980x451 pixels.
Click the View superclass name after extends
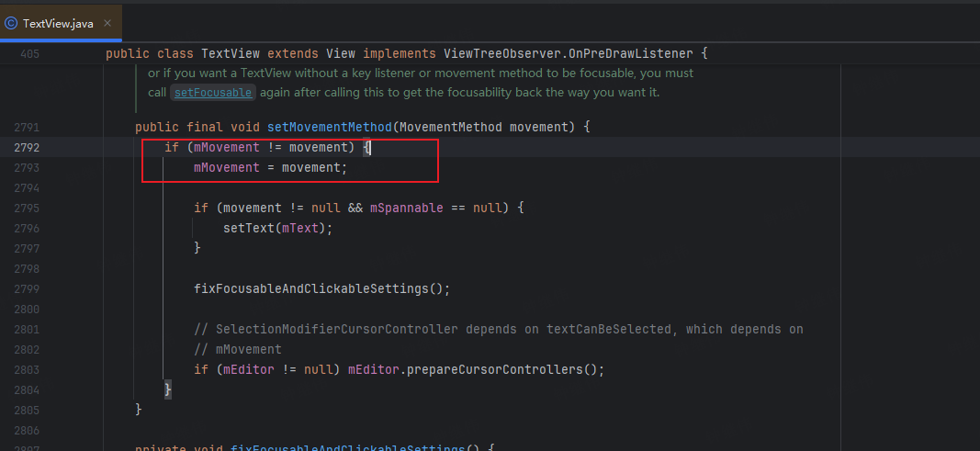click(341, 53)
